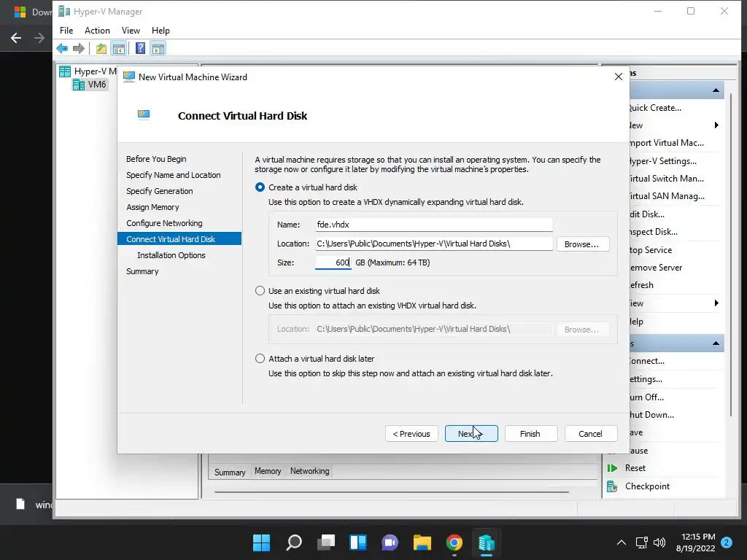Collapse the server actions section arrow

[716, 90]
